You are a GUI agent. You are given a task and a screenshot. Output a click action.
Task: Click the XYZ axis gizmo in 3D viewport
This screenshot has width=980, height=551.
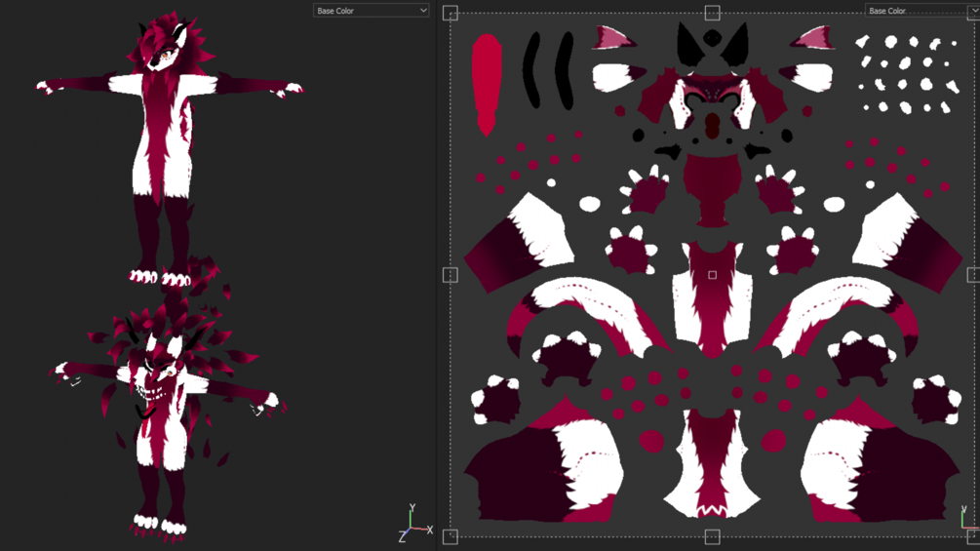tap(415, 523)
